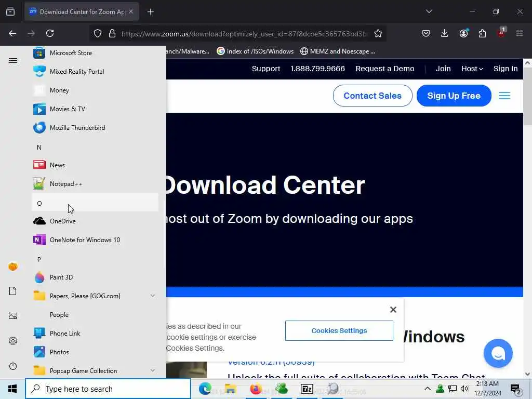Open MEMZ and Noescape bookmark
532x399 pixels.
click(338, 51)
